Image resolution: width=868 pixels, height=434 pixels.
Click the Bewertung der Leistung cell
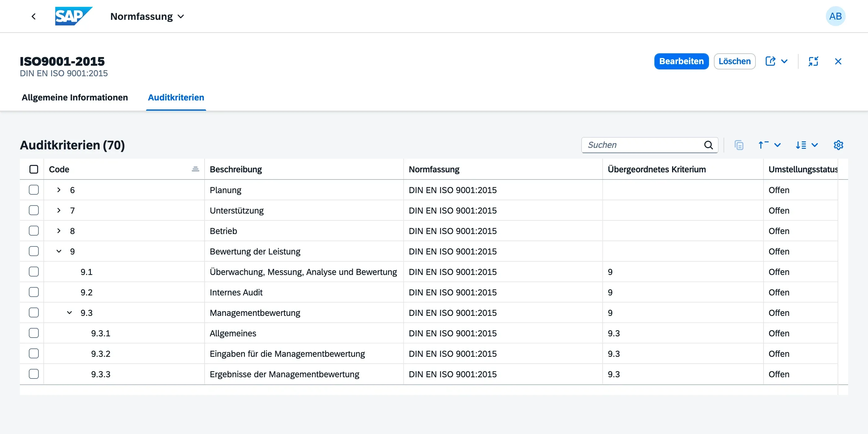tap(304, 251)
